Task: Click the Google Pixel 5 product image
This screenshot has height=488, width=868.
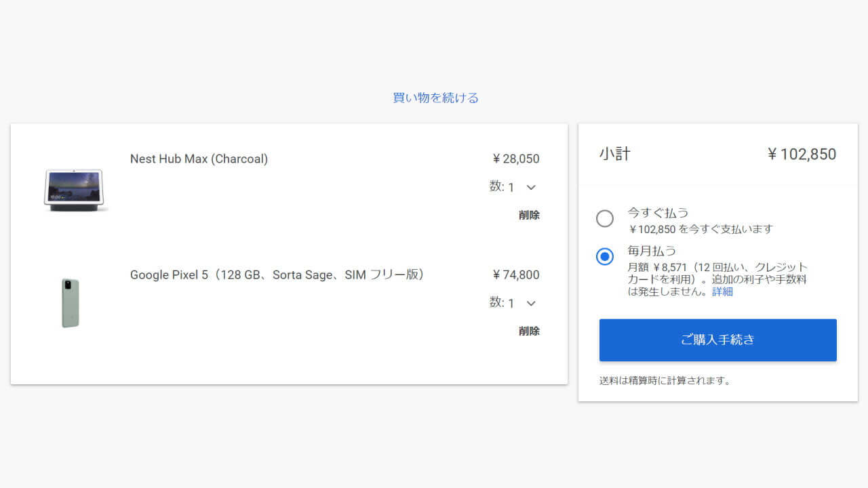Action: [x=71, y=302]
